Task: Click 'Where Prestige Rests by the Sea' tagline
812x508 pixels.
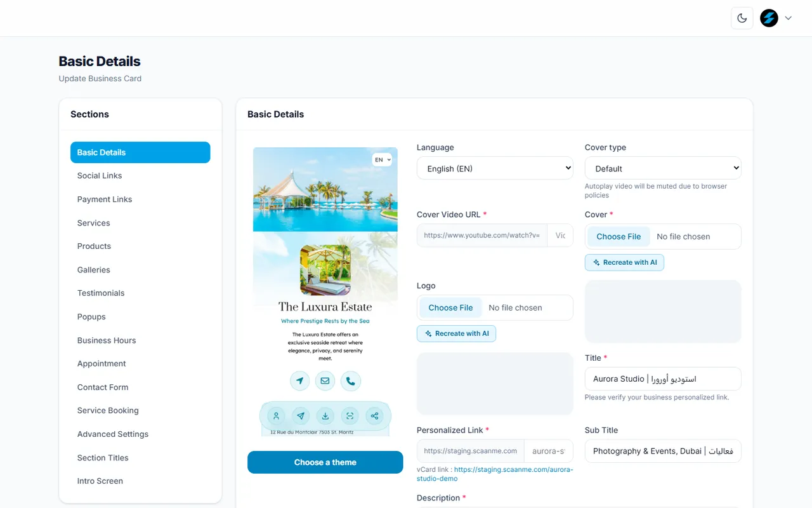Action: click(x=325, y=321)
